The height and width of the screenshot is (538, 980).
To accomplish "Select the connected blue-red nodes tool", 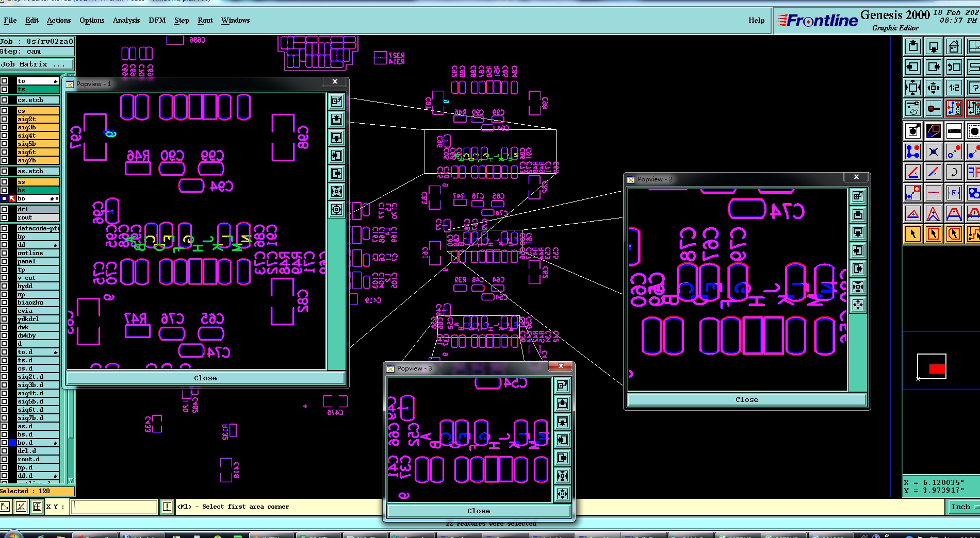I will [913, 152].
